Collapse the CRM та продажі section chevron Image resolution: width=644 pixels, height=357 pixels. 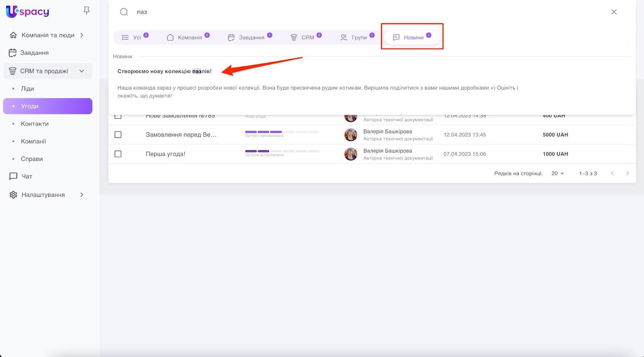point(82,71)
